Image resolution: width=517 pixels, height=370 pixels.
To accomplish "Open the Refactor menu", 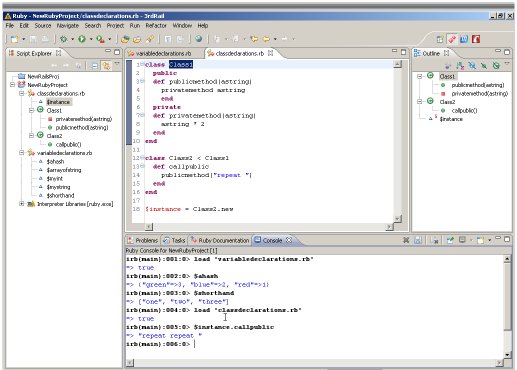I will pyautogui.click(x=156, y=25).
